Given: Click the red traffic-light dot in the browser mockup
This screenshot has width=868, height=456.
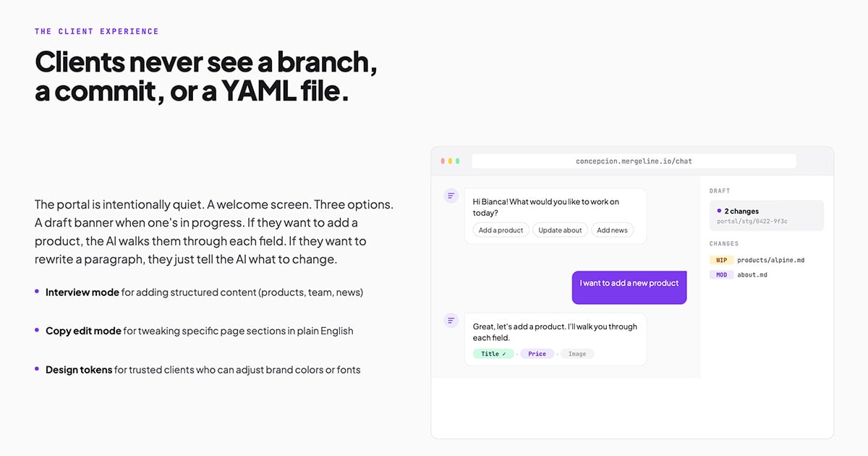Looking at the screenshot, I should click(443, 161).
